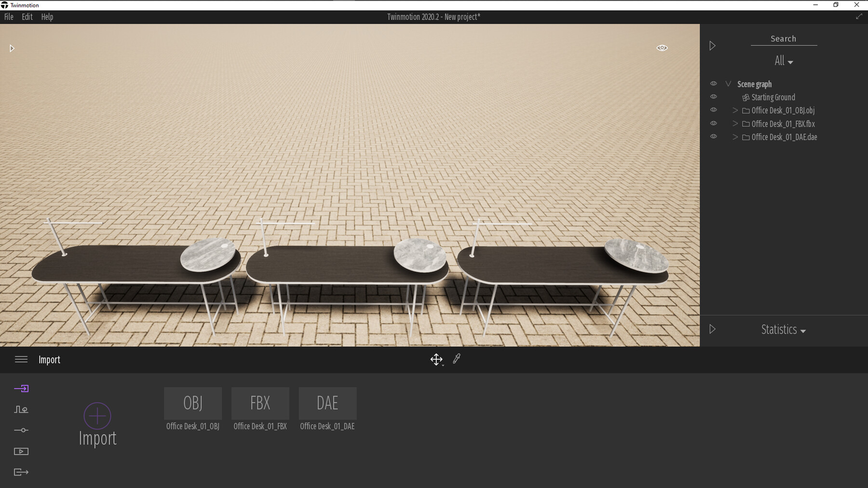Open the Urban/Landscape tool from the dock
The image size is (868, 488).
point(21,409)
